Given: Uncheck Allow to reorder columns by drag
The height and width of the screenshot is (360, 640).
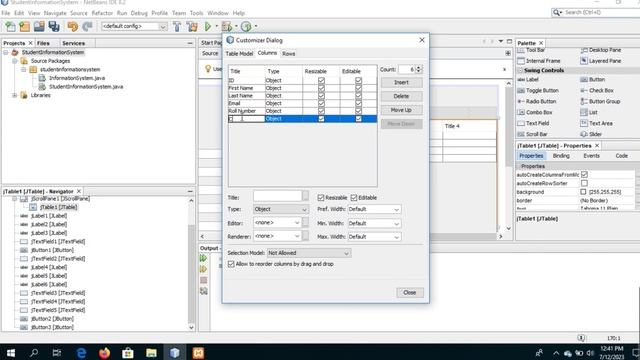Looking at the screenshot, I should pyautogui.click(x=231, y=264).
